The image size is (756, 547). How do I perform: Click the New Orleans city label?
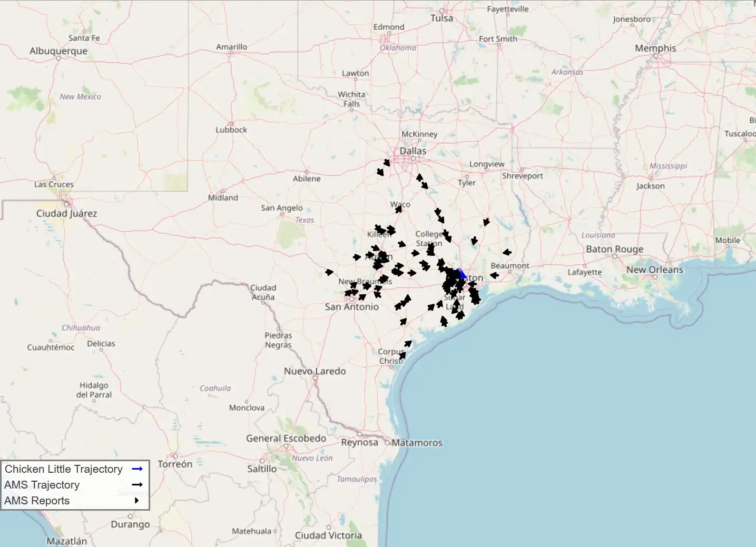pyautogui.click(x=655, y=270)
